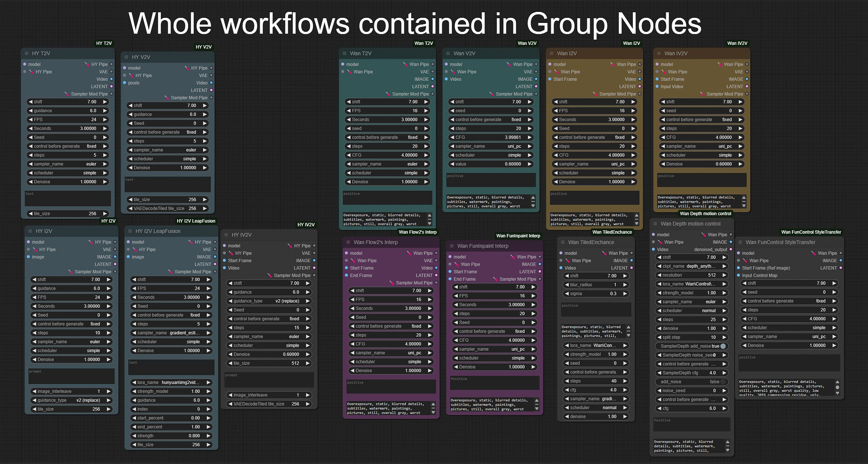Click the Input Video port on Wan IV2V
The height and width of the screenshot is (464, 868).
[657, 87]
